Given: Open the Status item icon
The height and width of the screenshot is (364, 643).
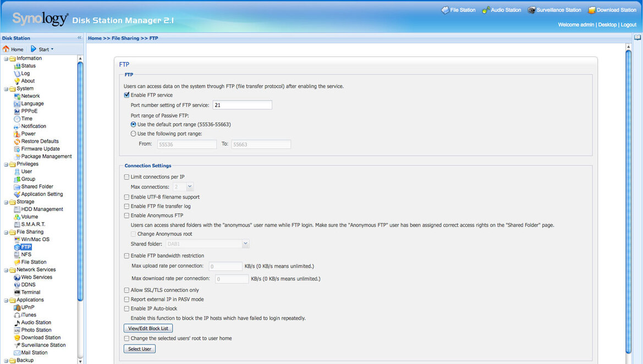Looking at the screenshot, I should [17, 66].
